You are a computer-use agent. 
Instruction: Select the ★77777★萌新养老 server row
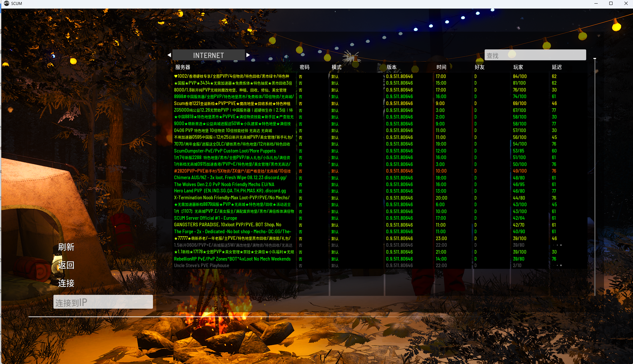(x=379, y=238)
